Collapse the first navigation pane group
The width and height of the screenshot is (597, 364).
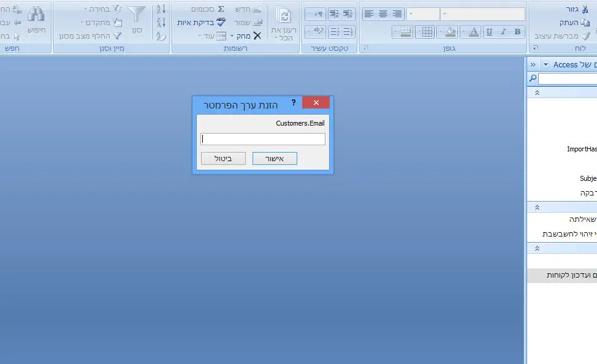(537, 93)
